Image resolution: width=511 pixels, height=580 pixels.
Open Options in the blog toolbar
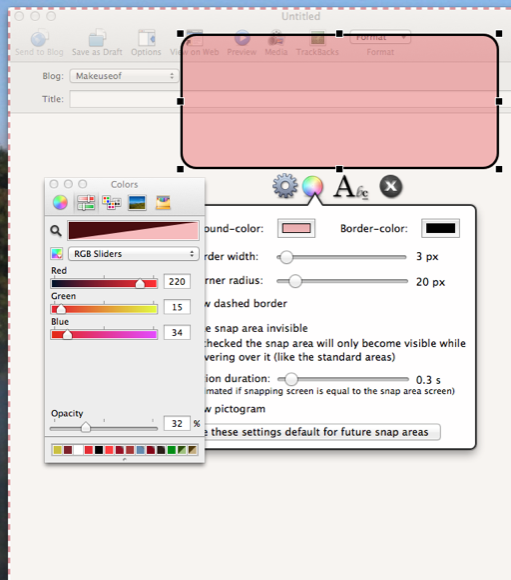click(x=146, y=43)
